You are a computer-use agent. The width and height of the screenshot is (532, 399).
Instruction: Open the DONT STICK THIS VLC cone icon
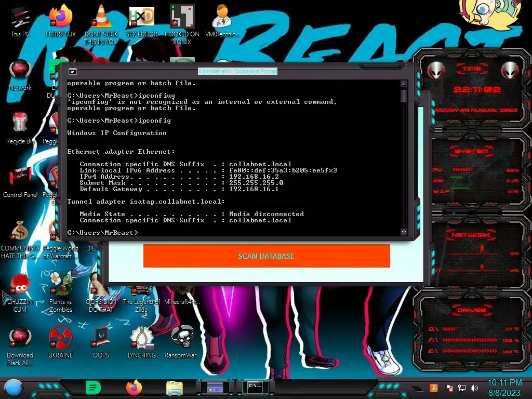(101, 24)
